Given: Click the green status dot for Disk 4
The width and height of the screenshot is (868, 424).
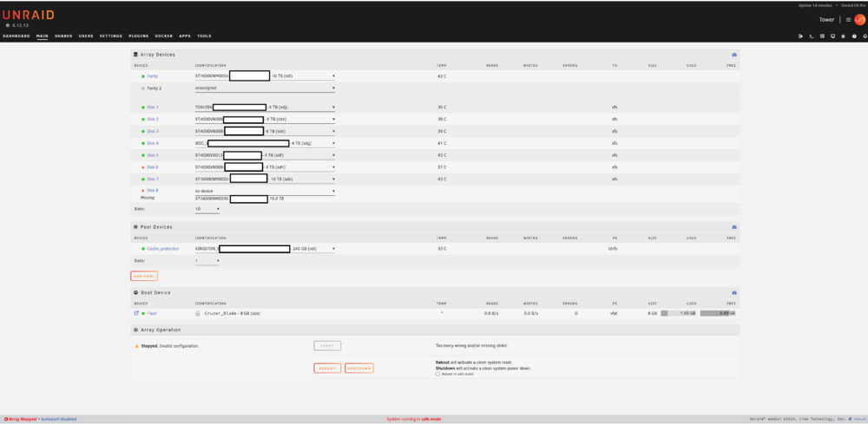Looking at the screenshot, I should [143, 143].
